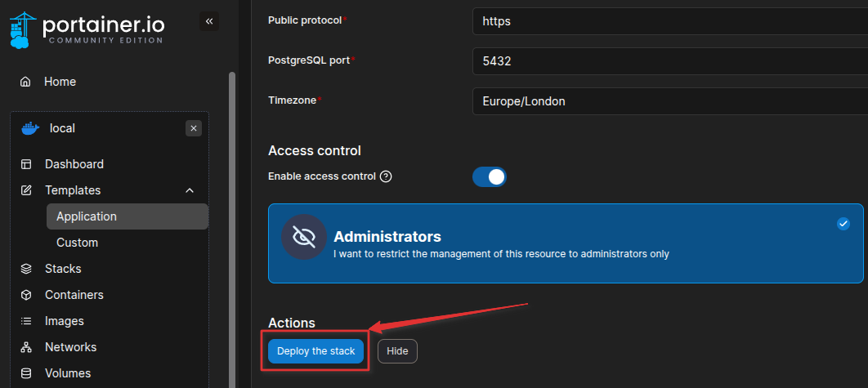Click the Enable access control label
The image size is (868, 388).
322,176
